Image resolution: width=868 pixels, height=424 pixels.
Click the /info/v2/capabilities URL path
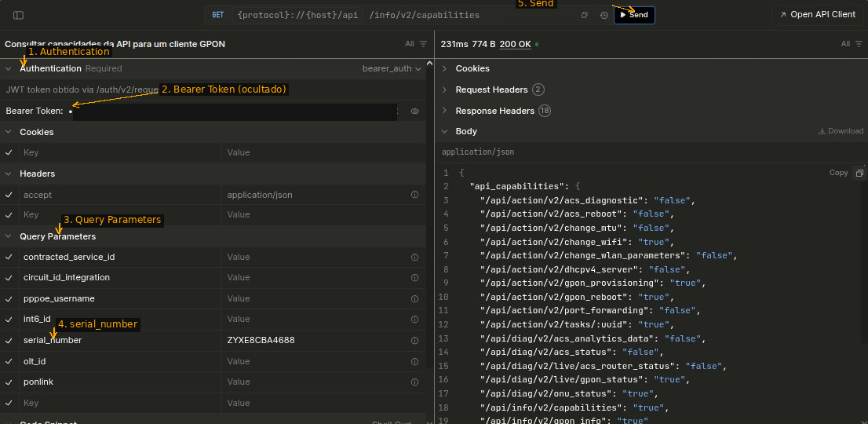pyautogui.click(x=424, y=15)
